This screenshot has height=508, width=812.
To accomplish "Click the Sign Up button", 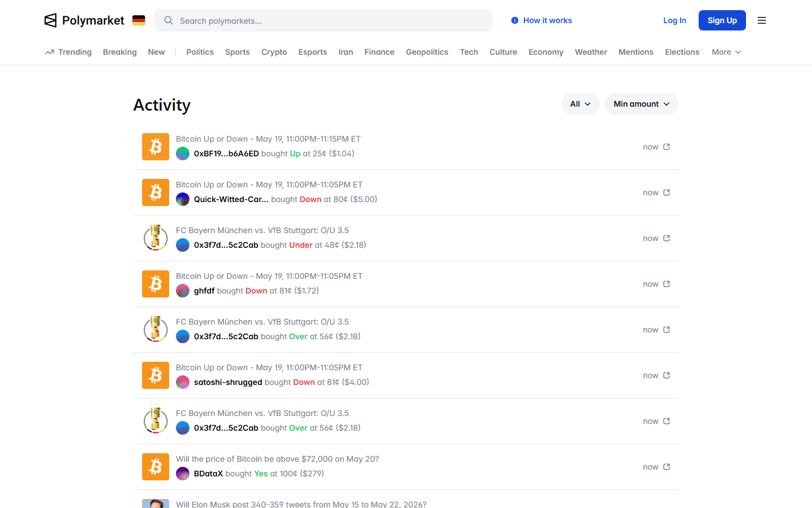I will tap(722, 20).
